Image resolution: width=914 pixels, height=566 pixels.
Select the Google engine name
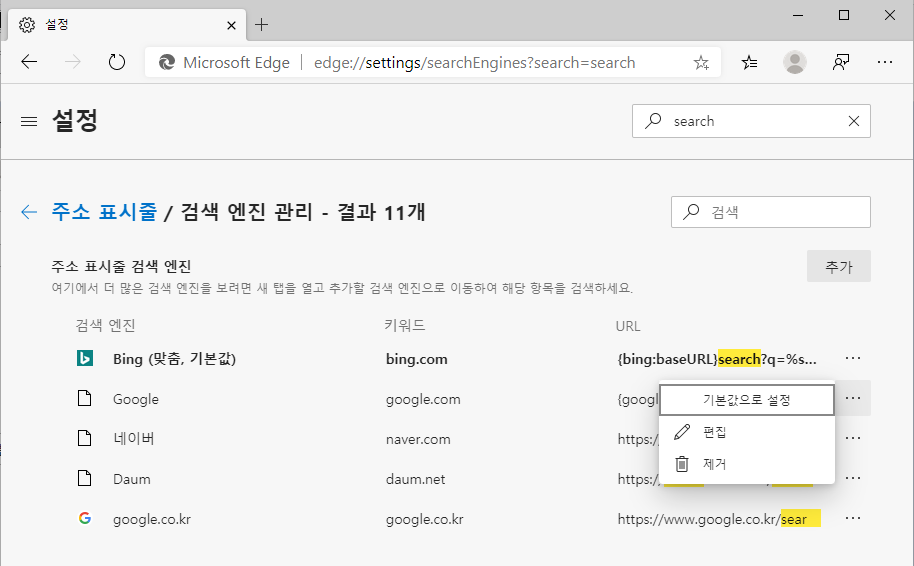[x=136, y=399]
